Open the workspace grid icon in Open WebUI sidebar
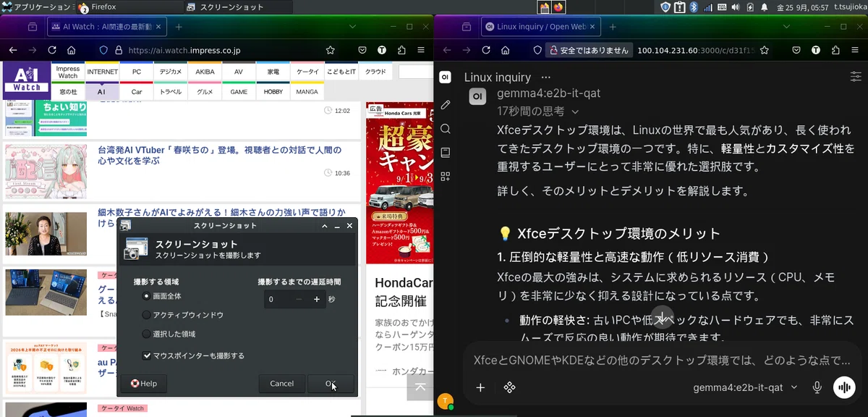Viewport: 868px width, 417px height. tap(446, 177)
